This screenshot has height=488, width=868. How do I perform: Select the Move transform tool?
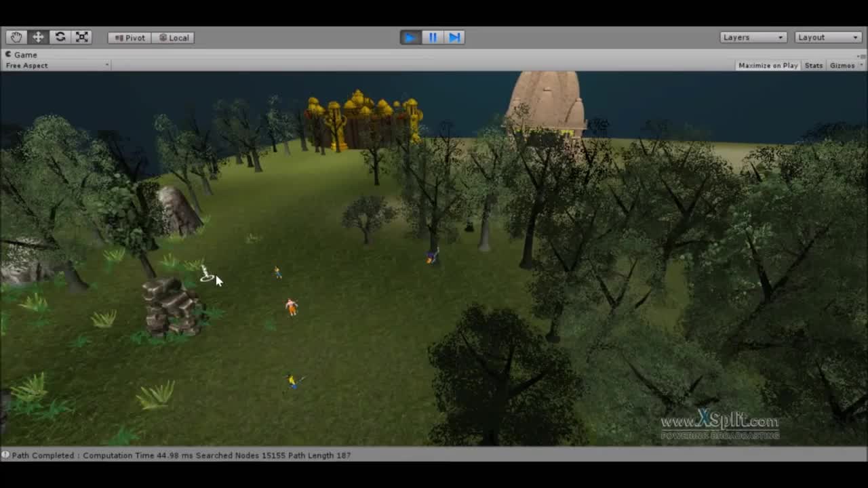click(38, 37)
